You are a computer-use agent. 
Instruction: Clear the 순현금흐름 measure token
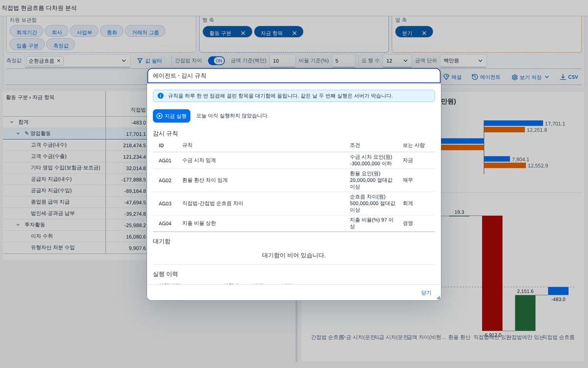pos(59,61)
